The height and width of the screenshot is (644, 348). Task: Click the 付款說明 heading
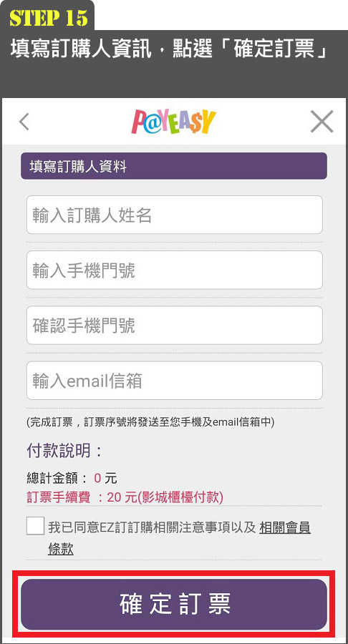64,451
